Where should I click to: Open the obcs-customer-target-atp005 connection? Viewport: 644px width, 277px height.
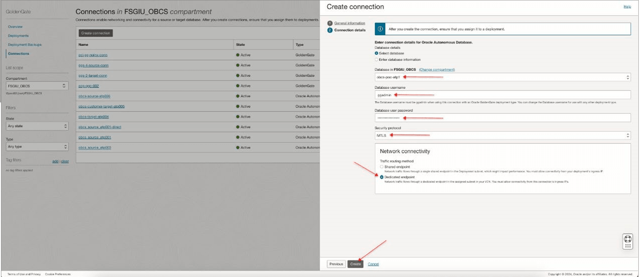pos(101,106)
